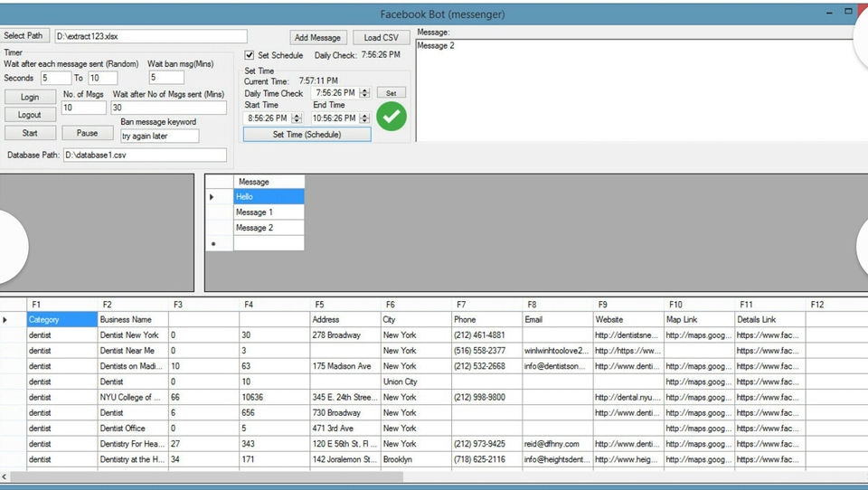The width and height of the screenshot is (868, 490).
Task: Click the 10636 cell in NYU College row
Action: point(275,397)
